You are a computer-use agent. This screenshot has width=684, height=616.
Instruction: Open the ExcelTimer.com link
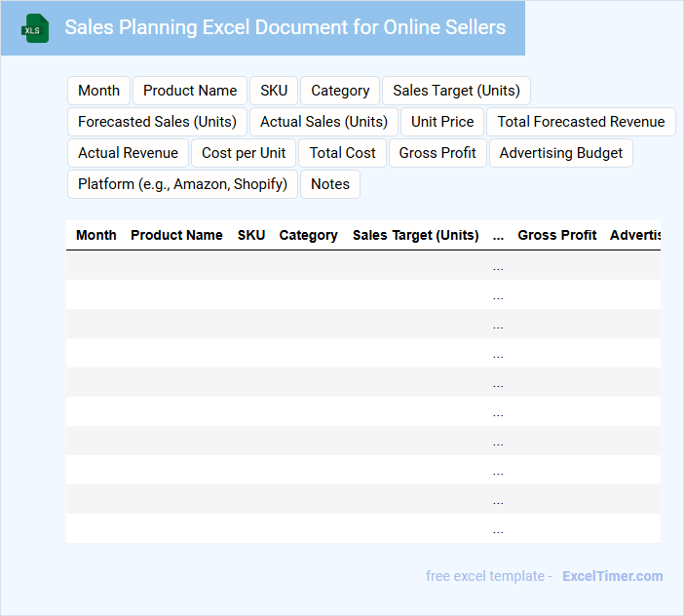tap(612, 576)
